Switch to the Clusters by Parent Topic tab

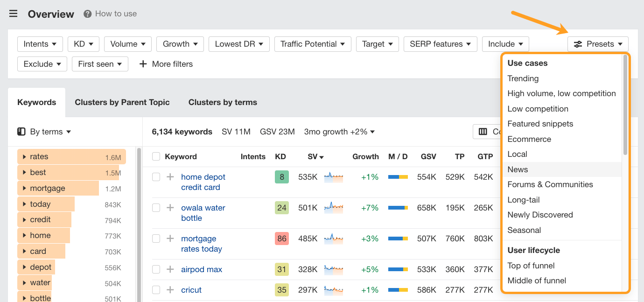coord(122,102)
